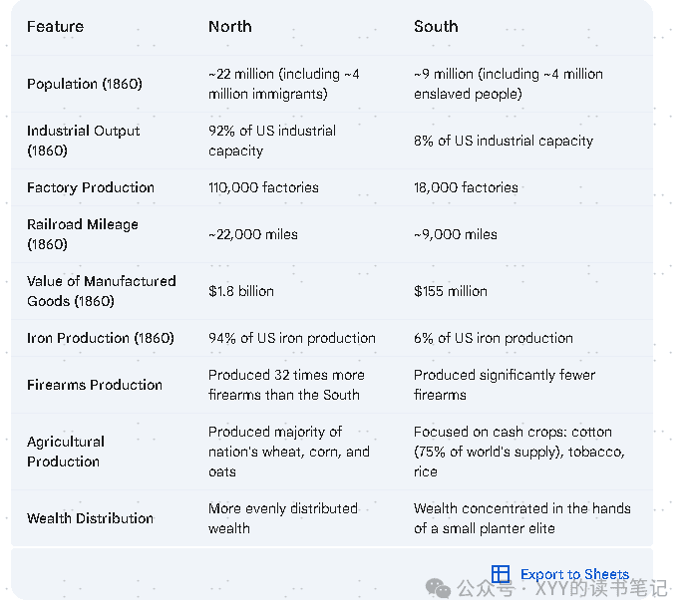Select the 110,000 factories cell
This screenshot has height=616, width=690.
263,187
